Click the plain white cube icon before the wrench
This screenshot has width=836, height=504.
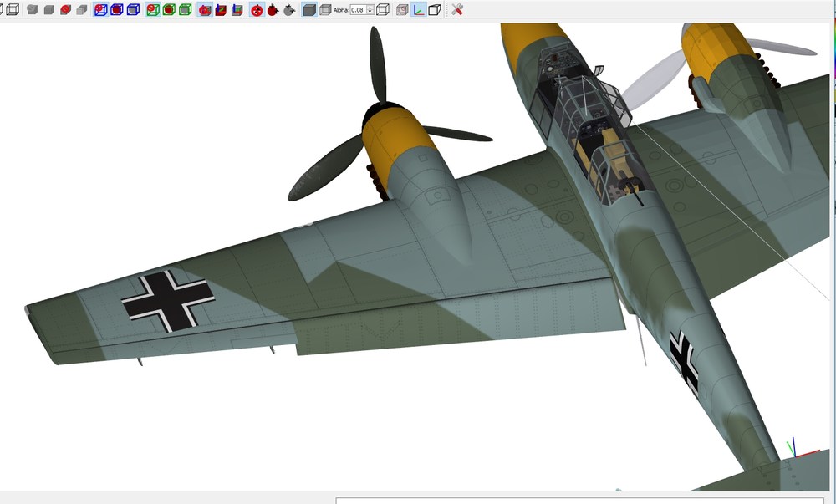[x=435, y=9]
